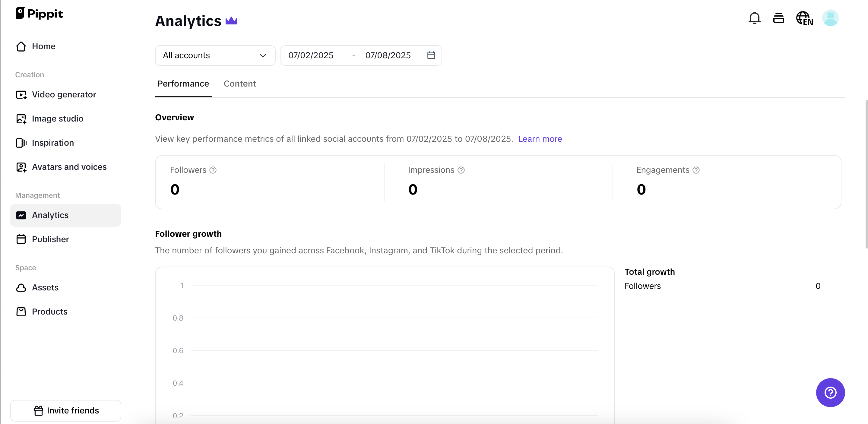Open the Products section
Screen dimensions: 868x424
(x=49, y=312)
